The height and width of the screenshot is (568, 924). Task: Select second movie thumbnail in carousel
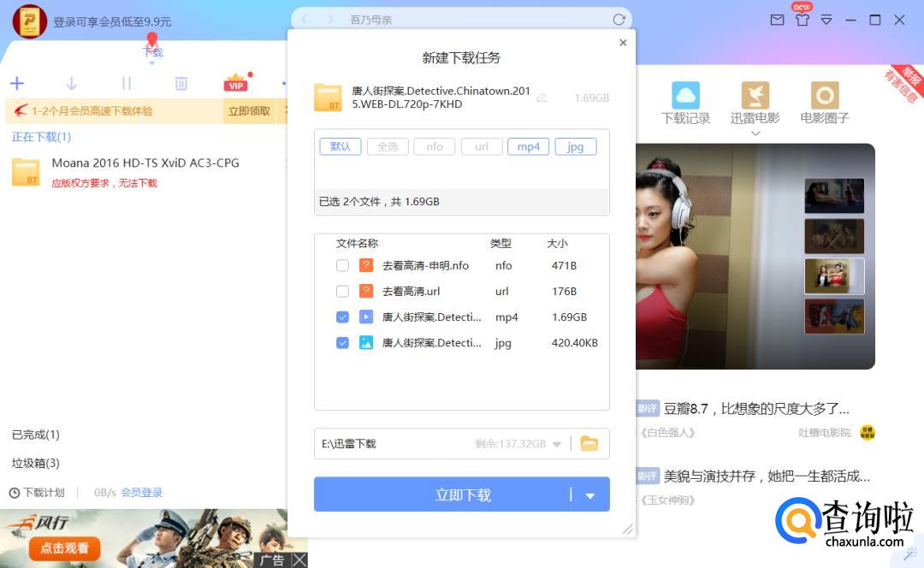tap(834, 236)
